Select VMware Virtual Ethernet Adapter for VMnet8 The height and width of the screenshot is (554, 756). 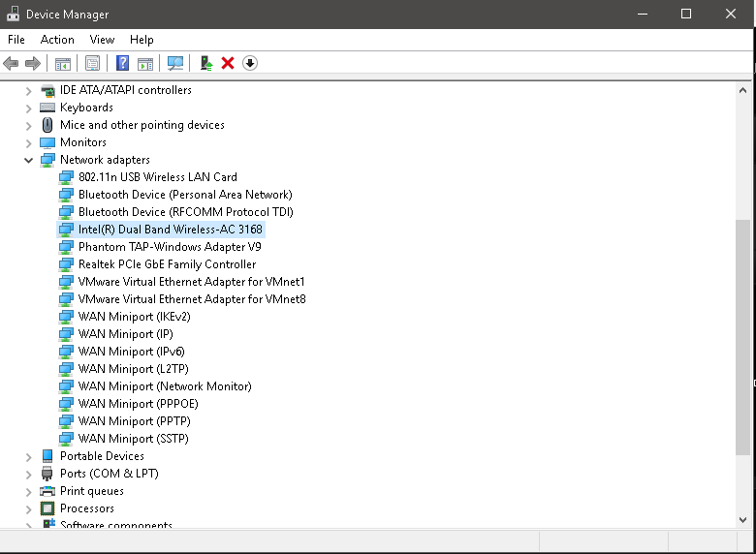coord(192,299)
